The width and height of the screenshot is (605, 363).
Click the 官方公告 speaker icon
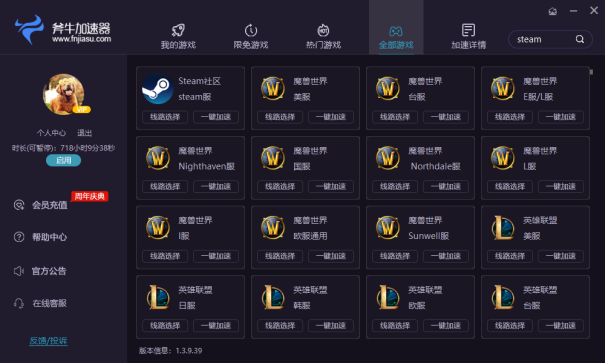(x=19, y=271)
